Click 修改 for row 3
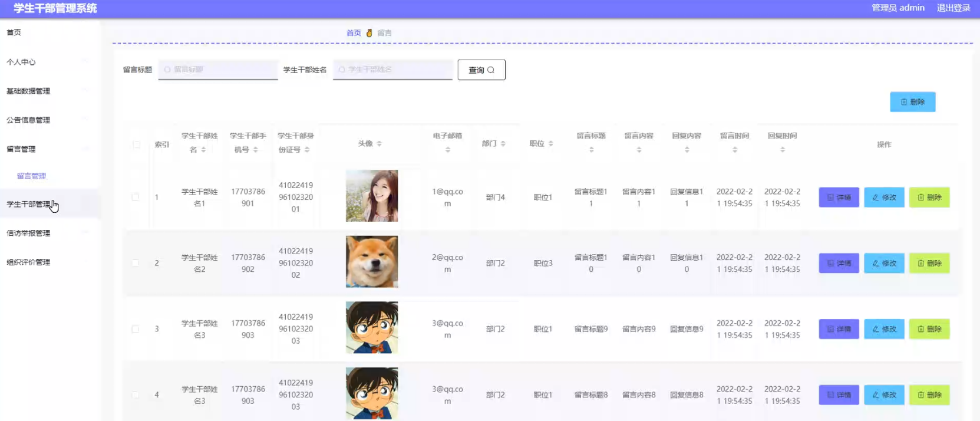Image resolution: width=980 pixels, height=421 pixels. point(884,329)
